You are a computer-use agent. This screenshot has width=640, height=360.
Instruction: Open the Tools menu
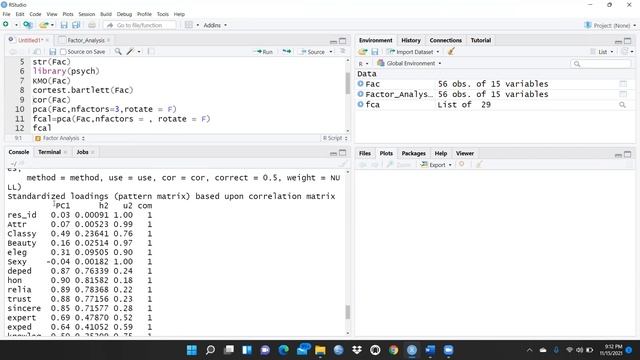(162, 14)
